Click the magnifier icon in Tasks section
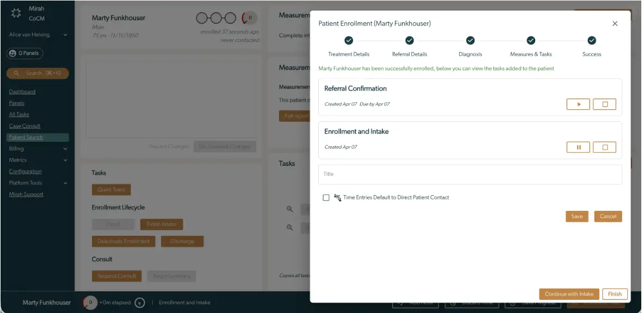Image resolution: width=644 pixels, height=313 pixels. (289, 209)
